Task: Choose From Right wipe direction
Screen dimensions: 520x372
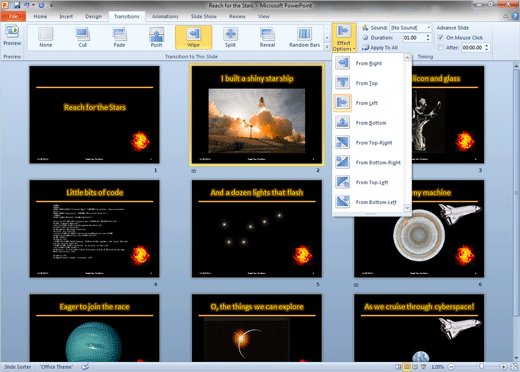Action: (x=368, y=63)
